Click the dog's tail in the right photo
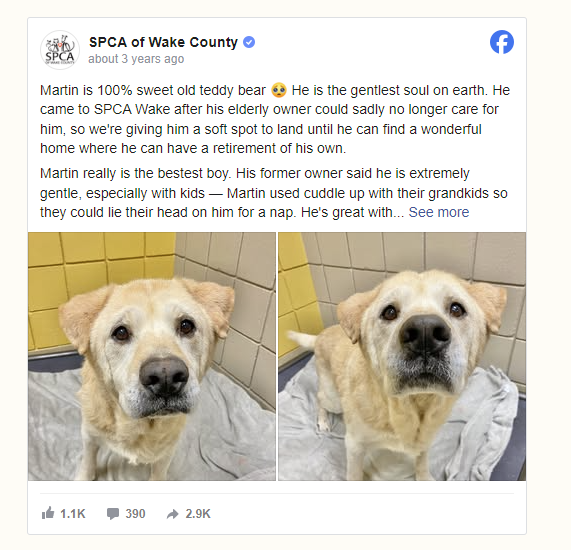The width and height of the screenshot is (571, 550). coord(302,339)
